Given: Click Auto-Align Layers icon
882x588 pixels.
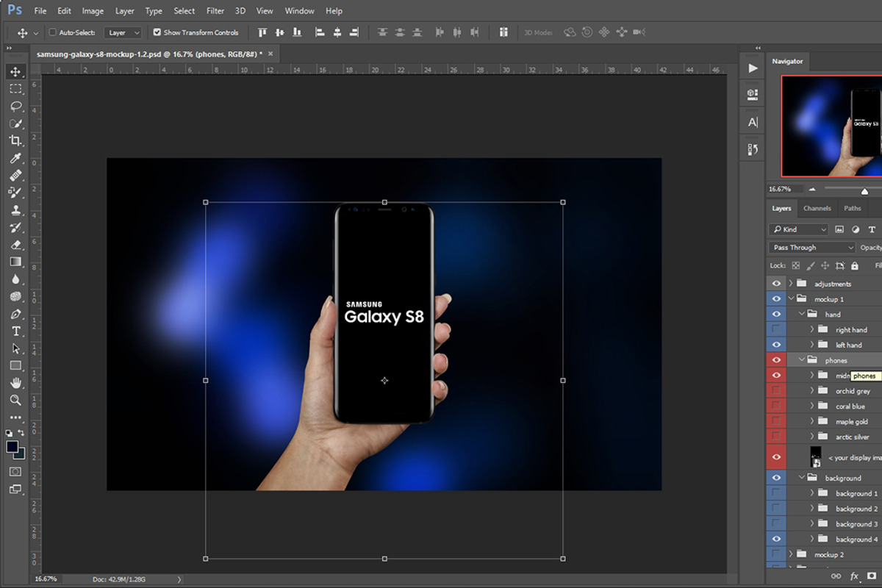Looking at the screenshot, I should pyautogui.click(x=503, y=32).
